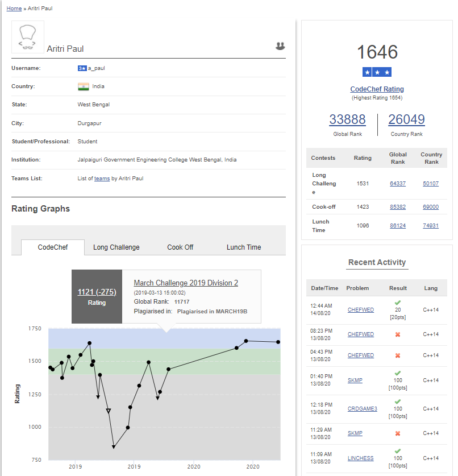Open the teams link in Teams List
This screenshot has height=476, width=458.
[x=102, y=179]
